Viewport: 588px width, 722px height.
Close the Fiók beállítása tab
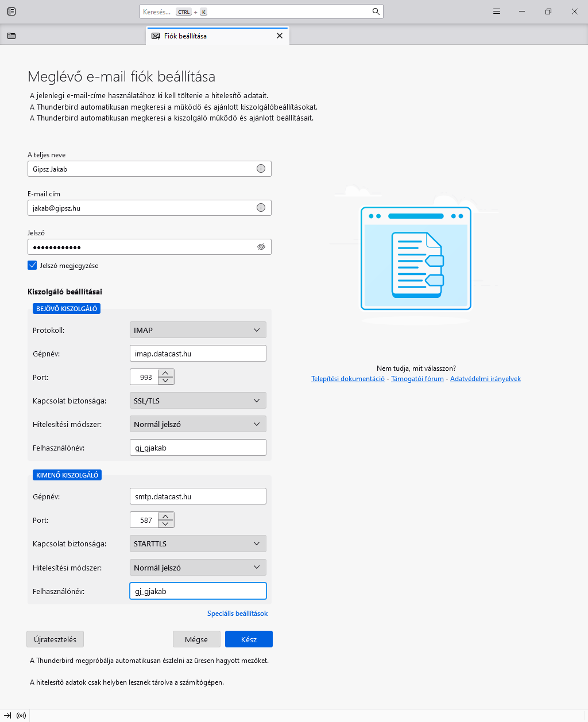point(280,36)
